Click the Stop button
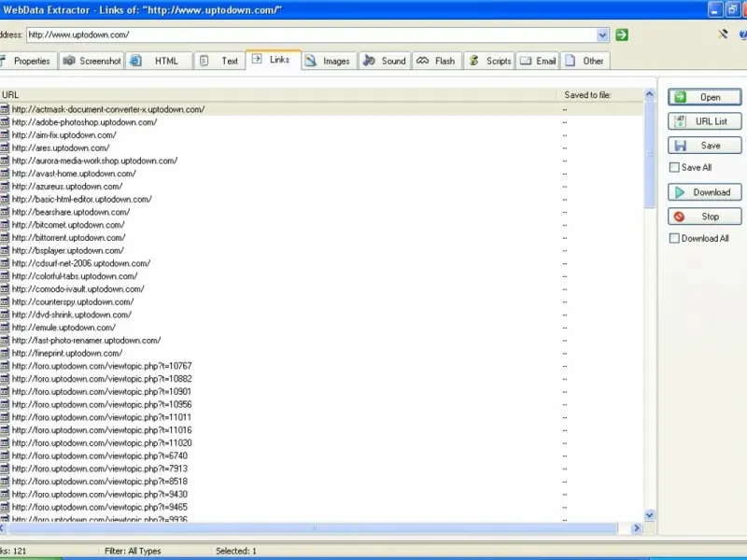 [705, 217]
